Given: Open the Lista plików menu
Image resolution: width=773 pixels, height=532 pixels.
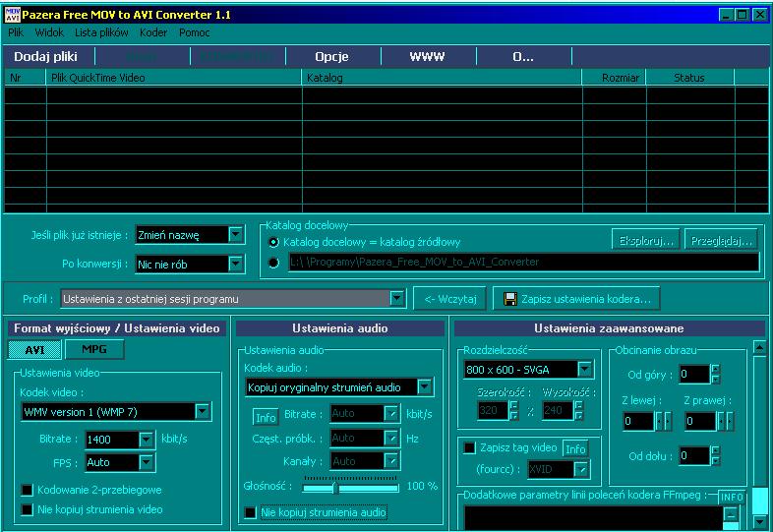Looking at the screenshot, I should (101, 32).
